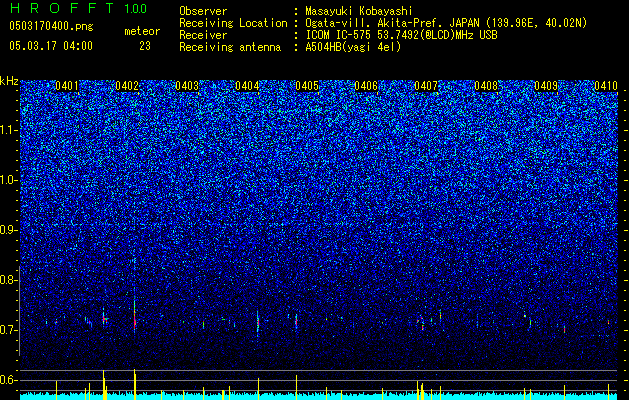Click the tallest yellow amplitude spike below 0402

(x=135, y=384)
